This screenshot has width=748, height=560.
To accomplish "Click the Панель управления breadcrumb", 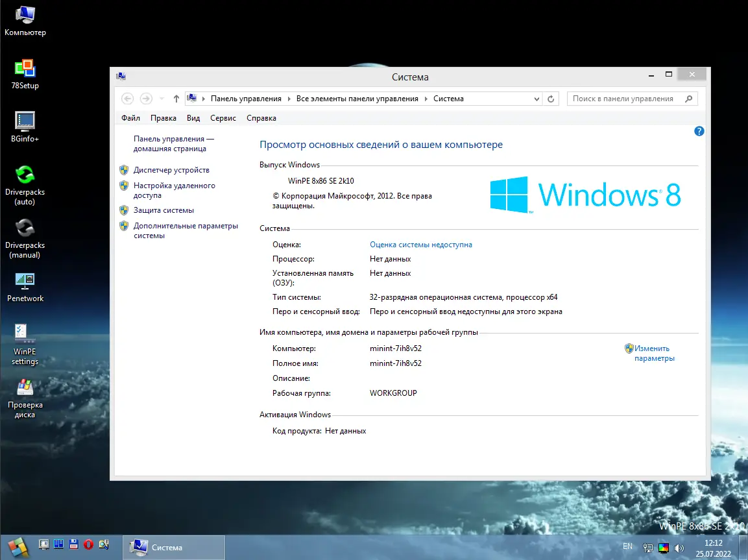I will point(246,99).
